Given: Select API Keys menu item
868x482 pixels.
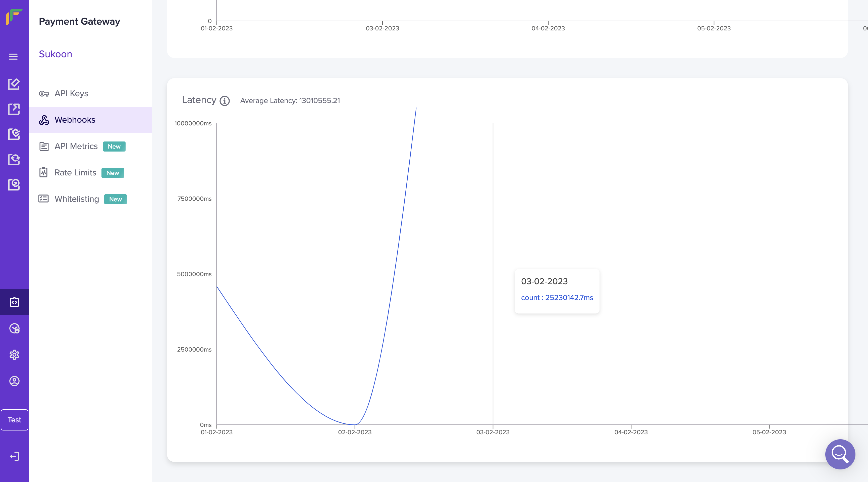Looking at the screenshot, I should 71,93.
